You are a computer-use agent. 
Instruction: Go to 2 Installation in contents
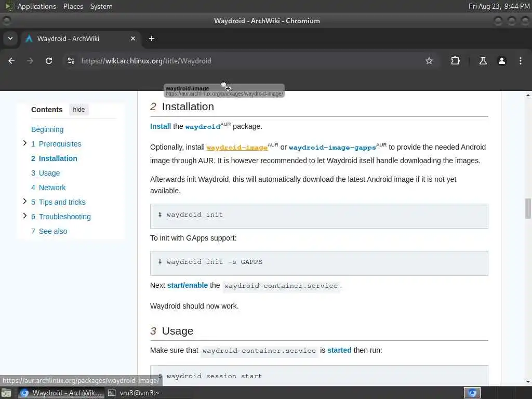(x=54, y=158)
